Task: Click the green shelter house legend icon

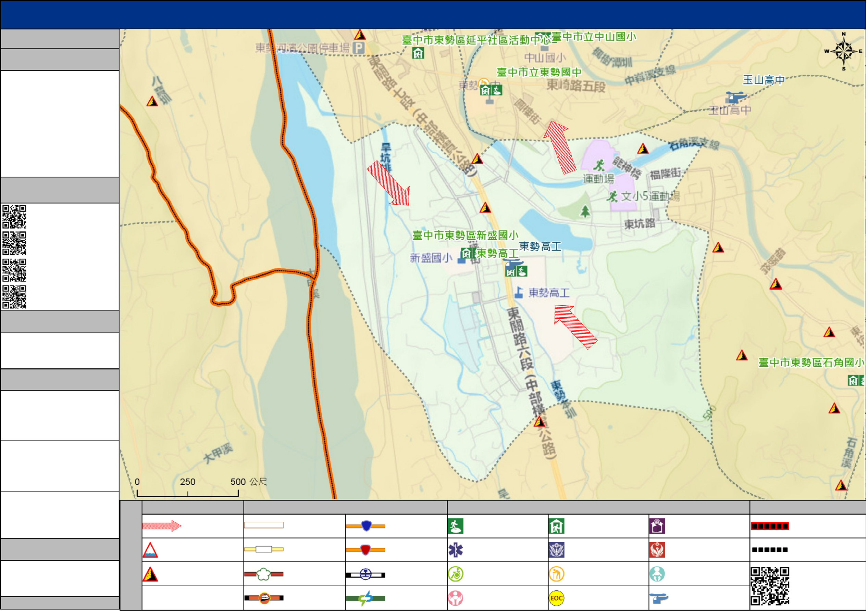Action: pos(557,526)
